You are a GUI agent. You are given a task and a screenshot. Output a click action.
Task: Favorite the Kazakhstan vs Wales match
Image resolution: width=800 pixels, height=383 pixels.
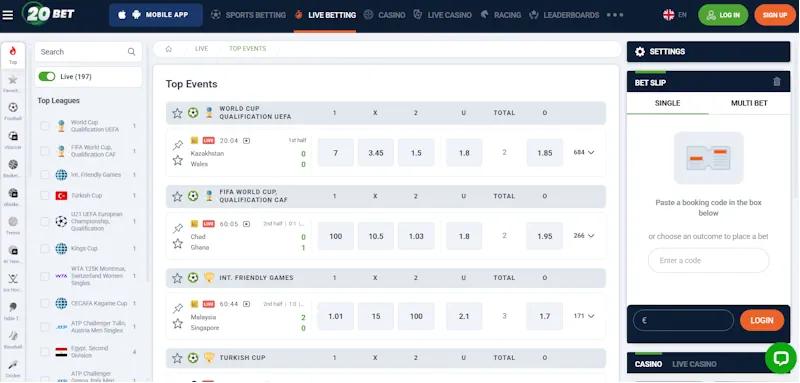point(178,160)
